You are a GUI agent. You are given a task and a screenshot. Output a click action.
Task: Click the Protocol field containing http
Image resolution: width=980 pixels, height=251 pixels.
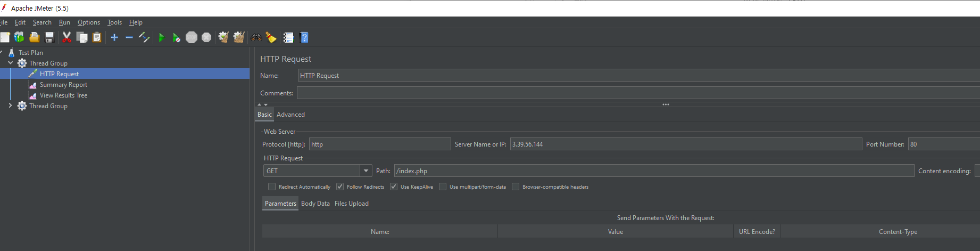coord(380,144)
